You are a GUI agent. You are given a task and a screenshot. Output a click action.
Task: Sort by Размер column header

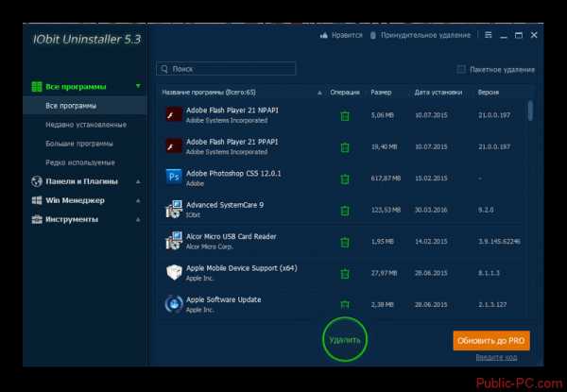click(381, 93)
